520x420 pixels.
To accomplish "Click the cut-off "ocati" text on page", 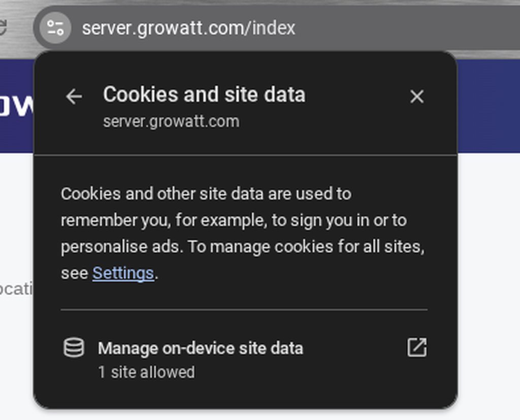I will [x=16, y=290].
